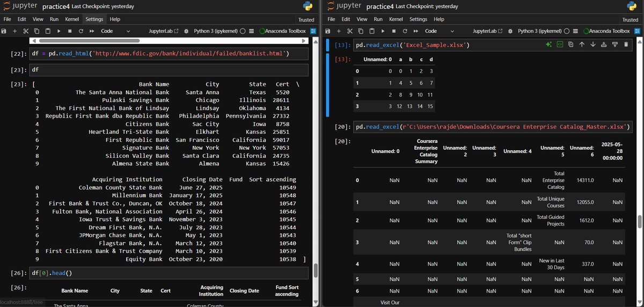Click the value 14311.0 in the table

pyautogui.click(x=585, y=180)
